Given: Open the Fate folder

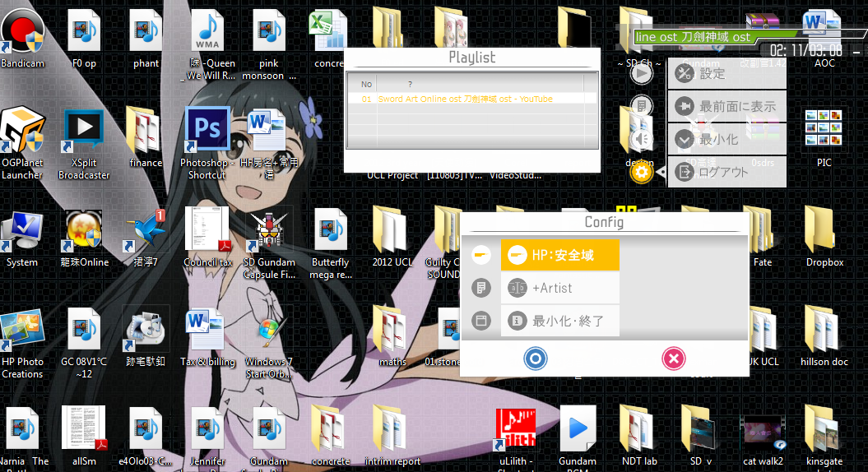Looking at the screenshot, I should pos(762,238).
